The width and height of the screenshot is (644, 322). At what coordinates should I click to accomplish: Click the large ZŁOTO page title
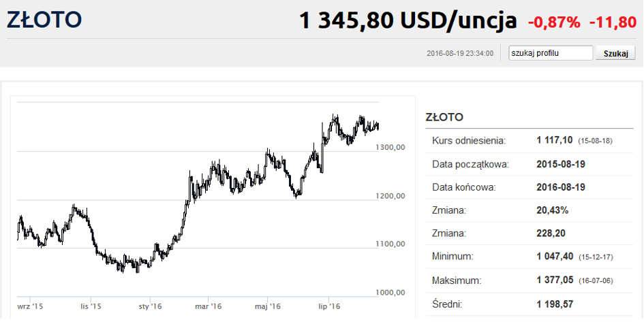point(44,20)
